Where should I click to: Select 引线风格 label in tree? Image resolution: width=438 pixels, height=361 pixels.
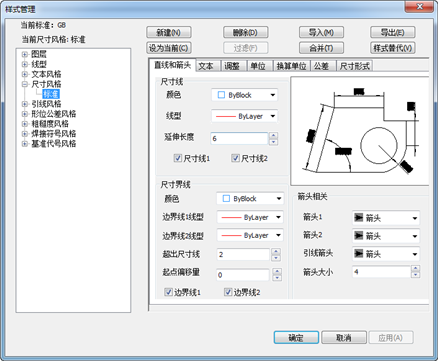tap(46, 104)
